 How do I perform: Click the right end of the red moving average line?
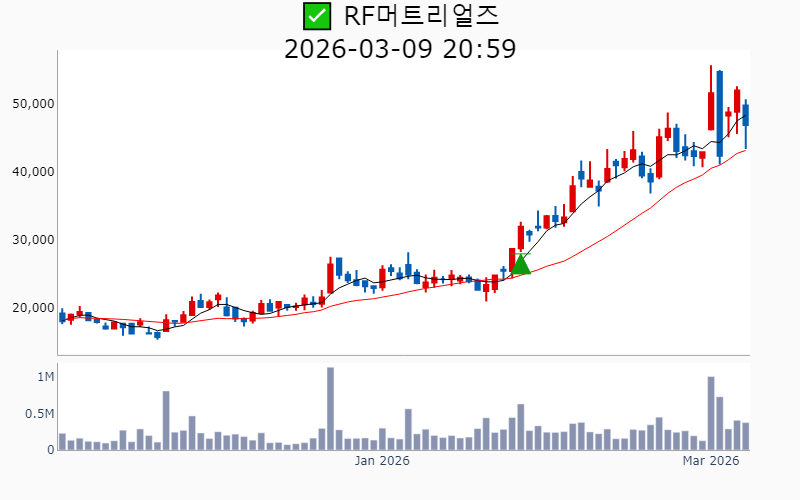click(745, 151)
